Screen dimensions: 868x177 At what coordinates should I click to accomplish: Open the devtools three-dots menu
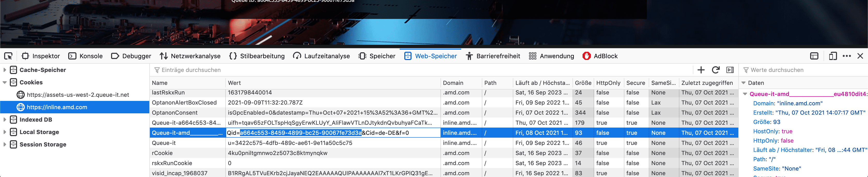pyautogui.click(x=847, y=56)
